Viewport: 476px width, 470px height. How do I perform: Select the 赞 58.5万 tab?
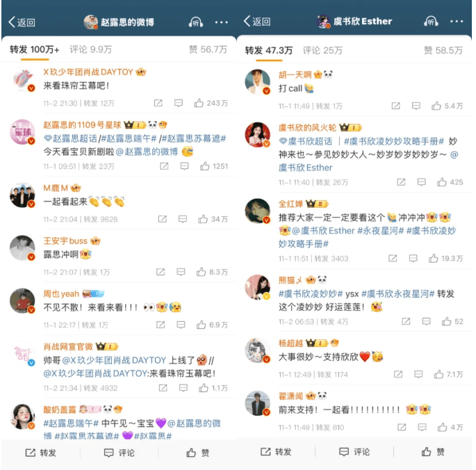coord(443,51)
